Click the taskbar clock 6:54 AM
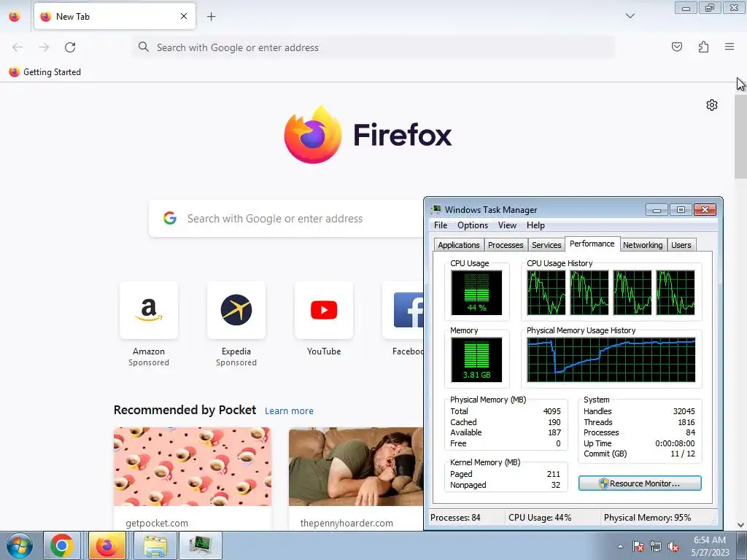The width and height of the screenshot is (747, 560). tap(710, 540)
